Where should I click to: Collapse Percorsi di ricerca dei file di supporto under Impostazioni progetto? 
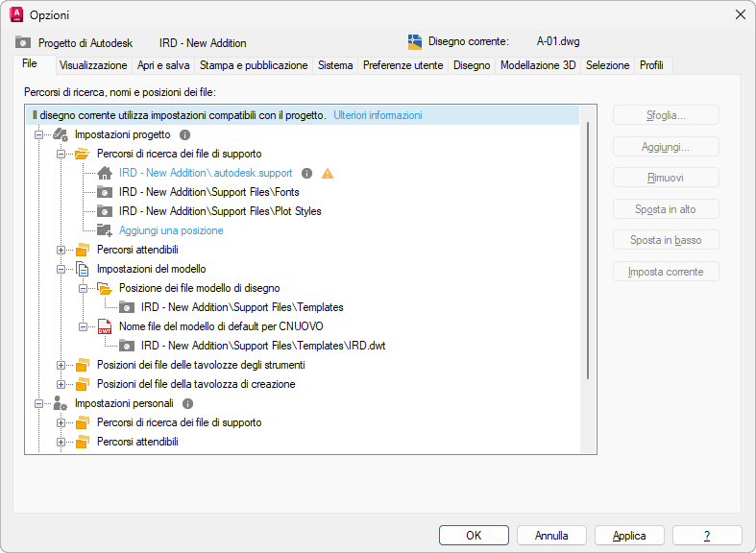click(x=61, y=155)
